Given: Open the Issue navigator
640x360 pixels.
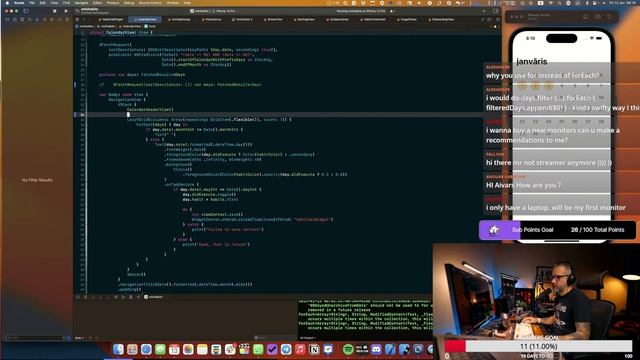Looking at the screenshot, I should pyautogui.click(x=37, y=19).
